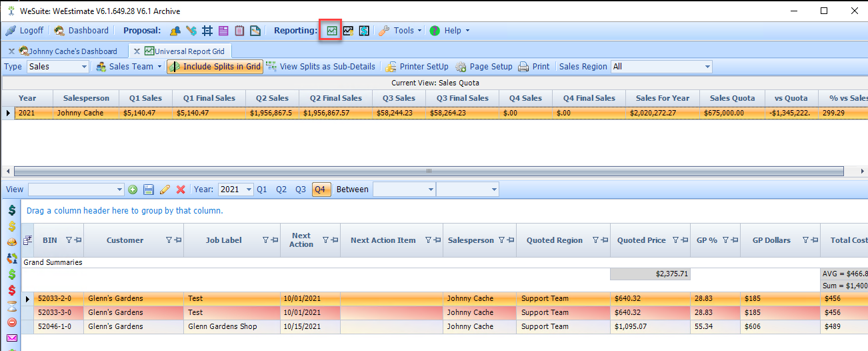The width and height of the screenshot is (868, 351).
Task: Open filter for the Quoted Price column
Action: tap(675, 240)
